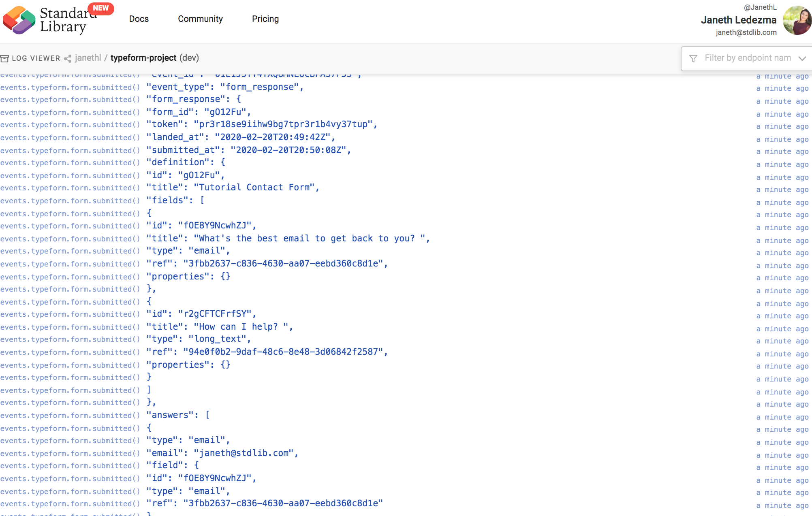
Task: Click the (dev) environment label
Action: (x=189, y=58)
